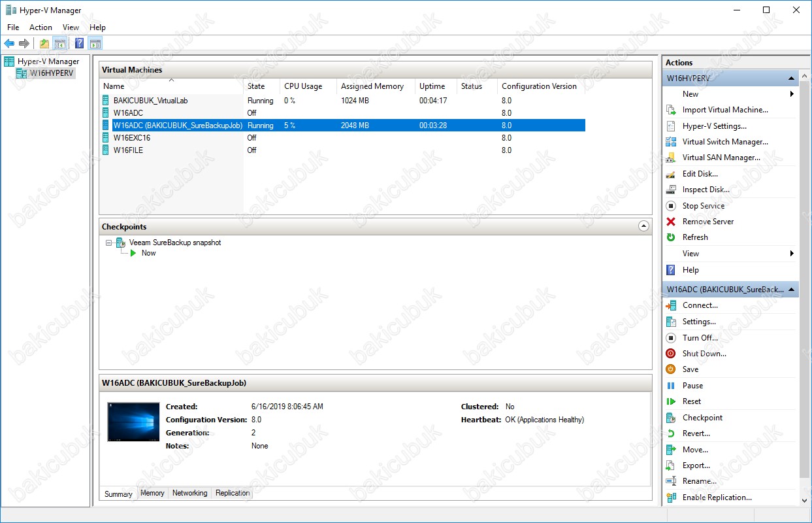Toggle the Show/Hide Action Pane toolbar icon
This screenshot has width=812, height=523.
tap(95, 44)
